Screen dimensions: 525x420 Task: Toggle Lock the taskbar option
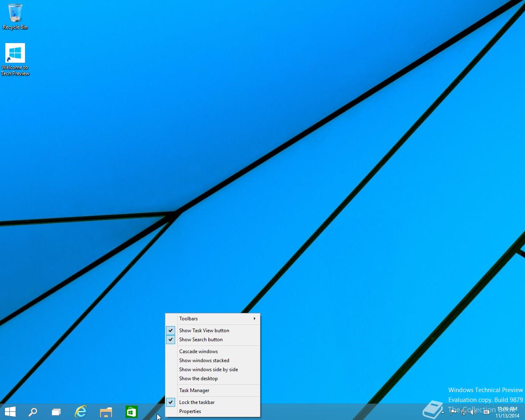point(196,402)
